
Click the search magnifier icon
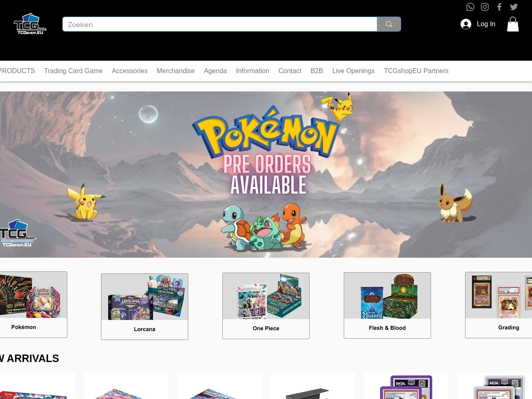tap(389, 24)
